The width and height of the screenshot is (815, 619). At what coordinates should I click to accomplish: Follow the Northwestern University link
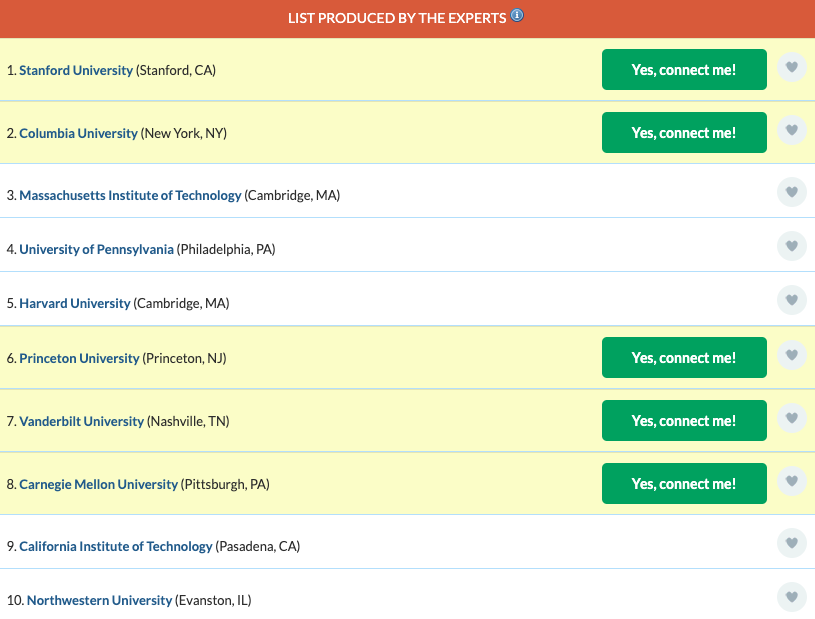(x=99, y=601)
